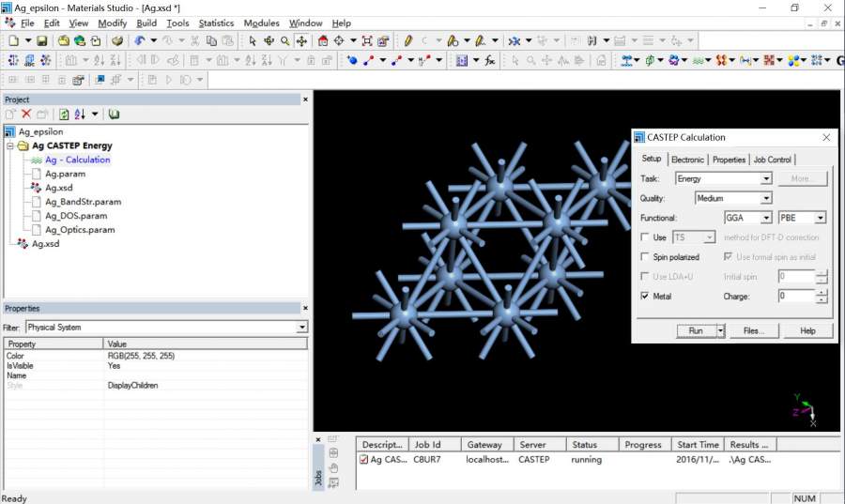This screenshot has width=845, height=504.
Task: Refresh the Project explorer list
Action: point(64,115)
